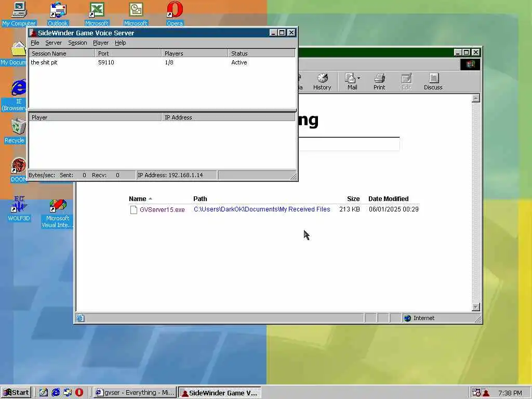
Task: Click the History toolbar button in browser
Action: tap(322, 82)
